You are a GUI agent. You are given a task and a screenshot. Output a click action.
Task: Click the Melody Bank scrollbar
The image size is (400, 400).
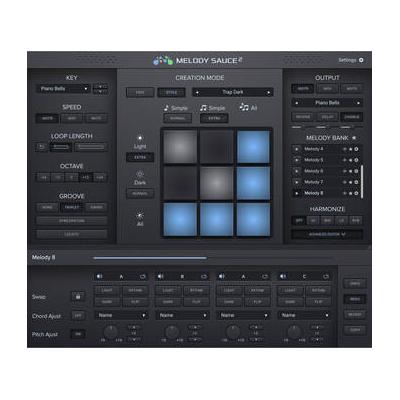point(362,181)
